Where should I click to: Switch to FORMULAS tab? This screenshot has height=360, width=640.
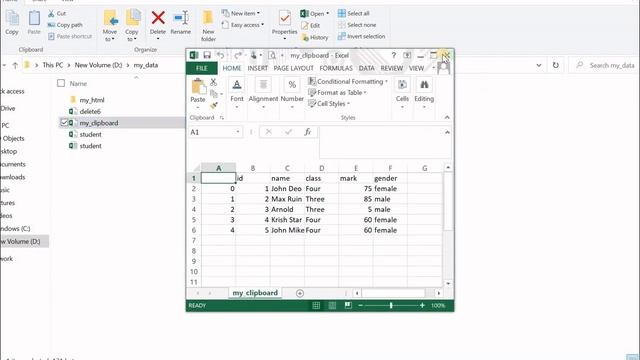[336, 68]
